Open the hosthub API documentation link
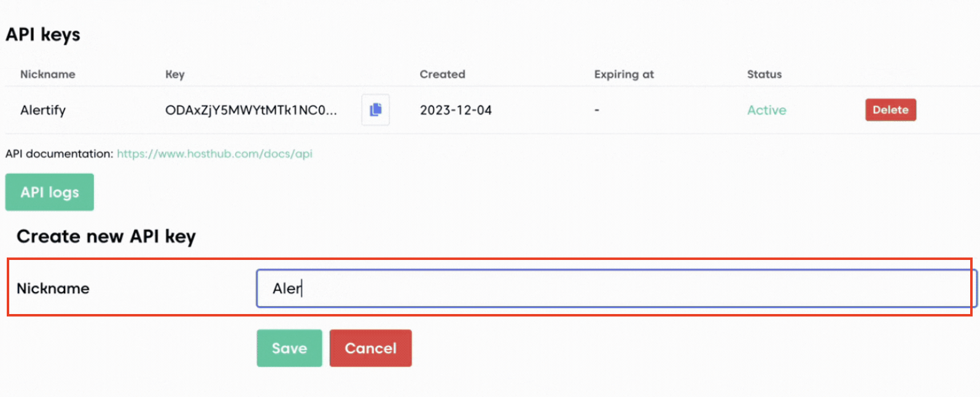980x397 pixels. (x=214, y=154)
